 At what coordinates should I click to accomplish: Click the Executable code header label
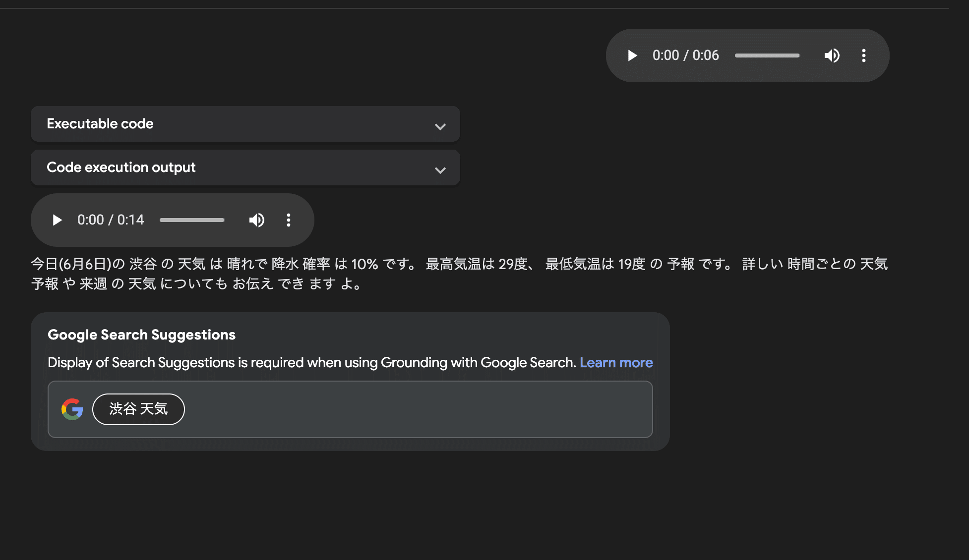pyautogui.click(x=100, y=124)
